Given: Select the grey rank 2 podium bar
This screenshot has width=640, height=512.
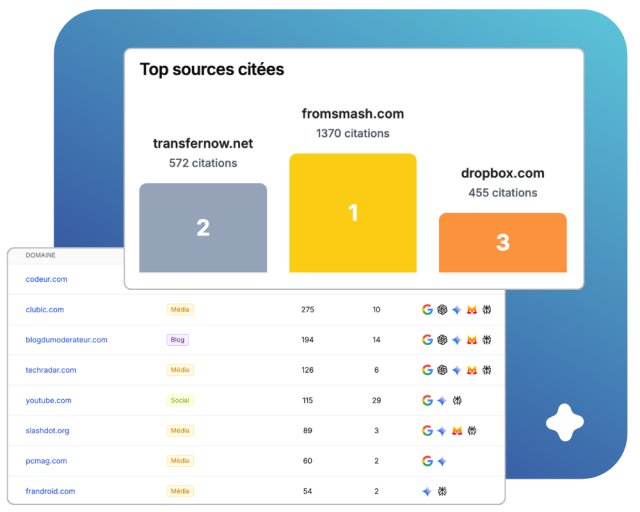Looking at the screenshot, I should click(x=203, y=227).
